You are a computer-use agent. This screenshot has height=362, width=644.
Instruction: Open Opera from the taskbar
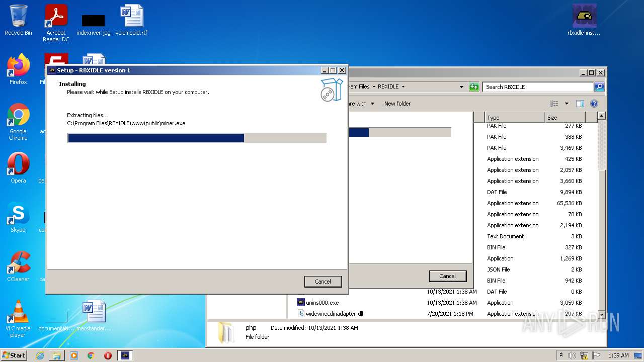click(108, 355)
